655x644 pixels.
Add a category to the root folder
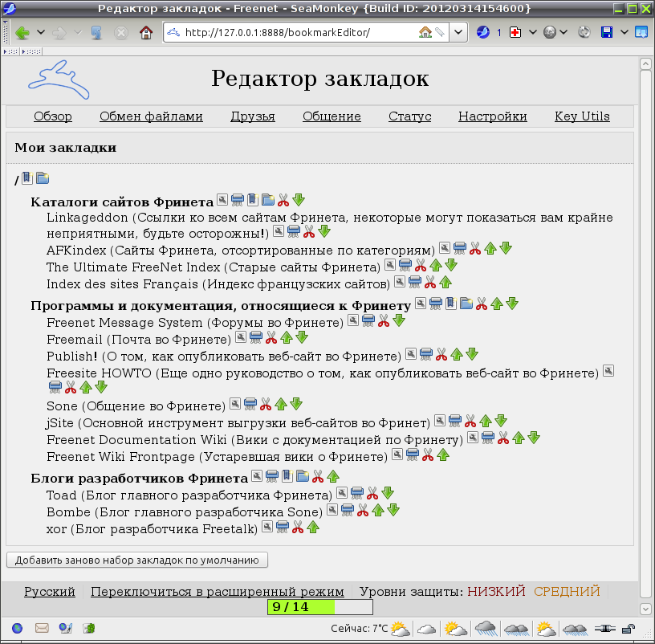click(x=43, y=178)
